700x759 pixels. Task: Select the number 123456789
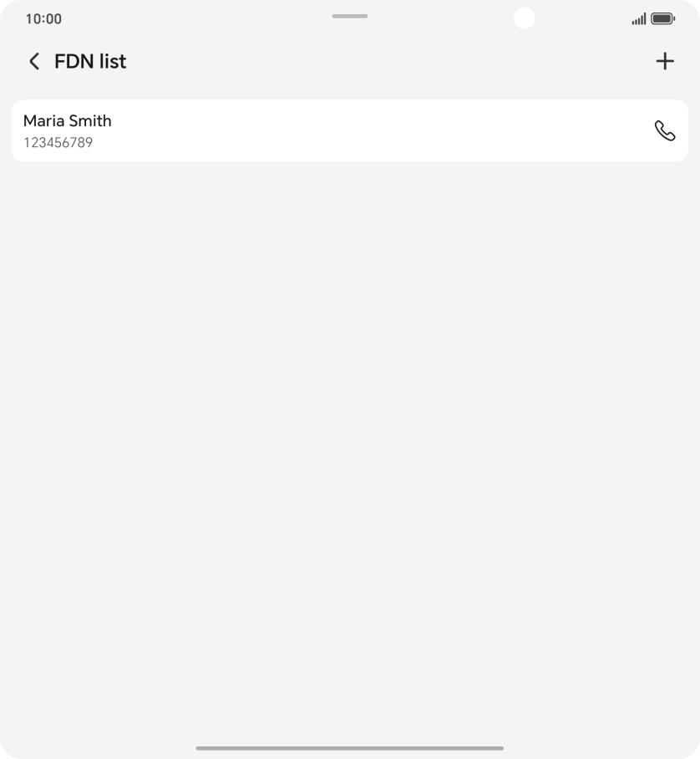tap(58, 143)
